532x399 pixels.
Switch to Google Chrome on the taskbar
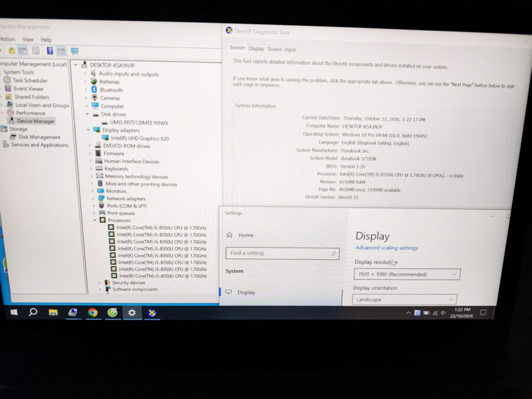click(x=92, y=313)
